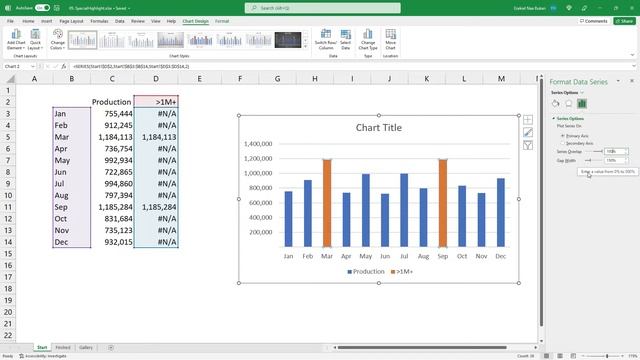640x360 pixels.
Task: Open the Add Chart Element menu
Action: (x=16, y=39)
